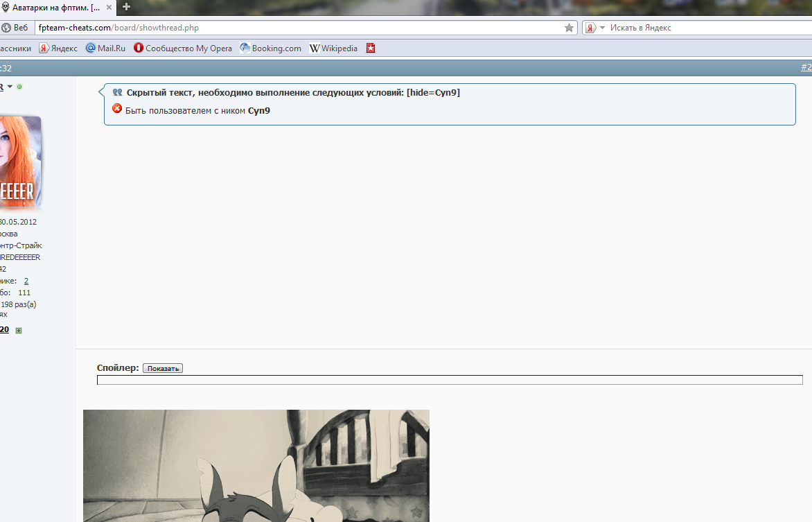Expand the search engine dropdown arrow
This screenshot has height=522, width=812.
click(x=602, y=28)
